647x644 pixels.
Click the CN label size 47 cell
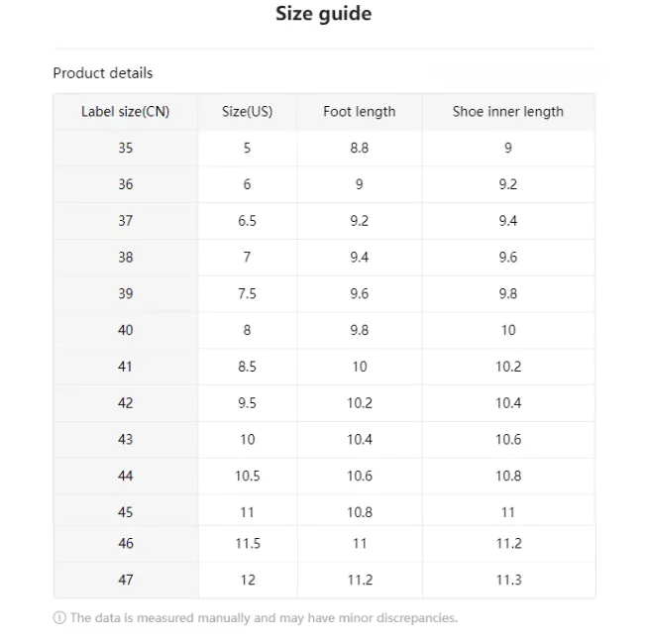[125, 580]
